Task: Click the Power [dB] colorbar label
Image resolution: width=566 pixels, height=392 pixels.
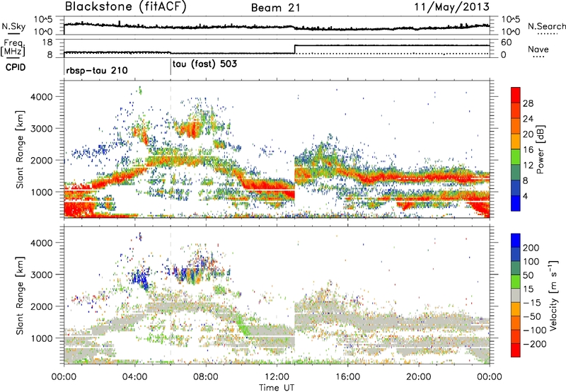Action: click(x=540, y=149)
